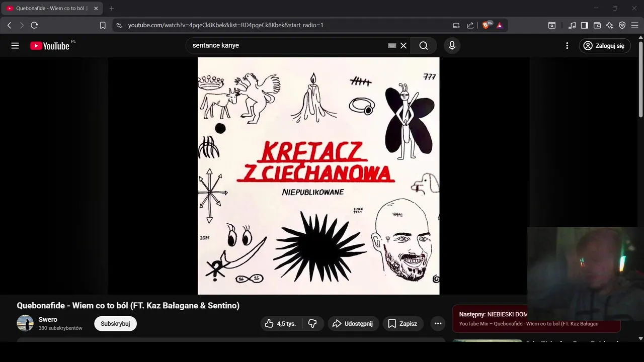
Task: Open the Swero channel name link
Action: [x=48, y=320]
